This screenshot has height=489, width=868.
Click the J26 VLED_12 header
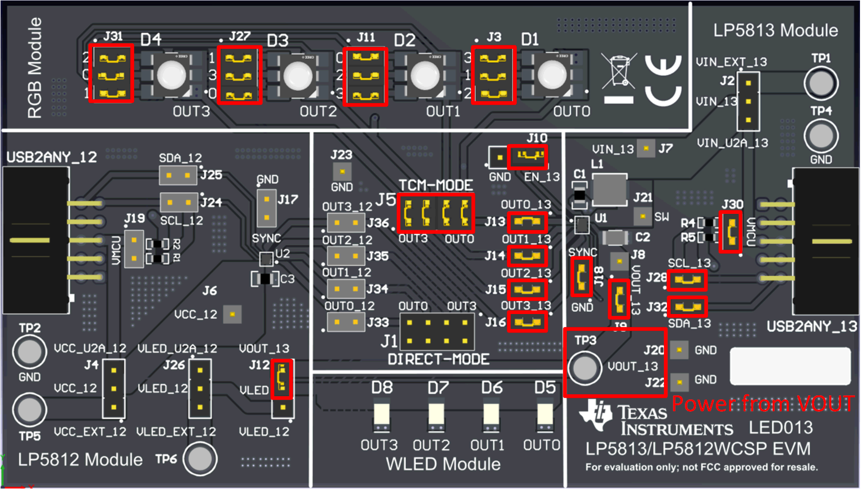[200, 389]
